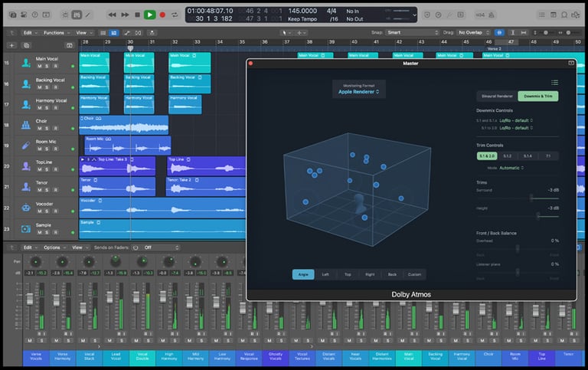Click the Add Track plus button
This screenshot has height=370, width=588.
click(11, 45)
